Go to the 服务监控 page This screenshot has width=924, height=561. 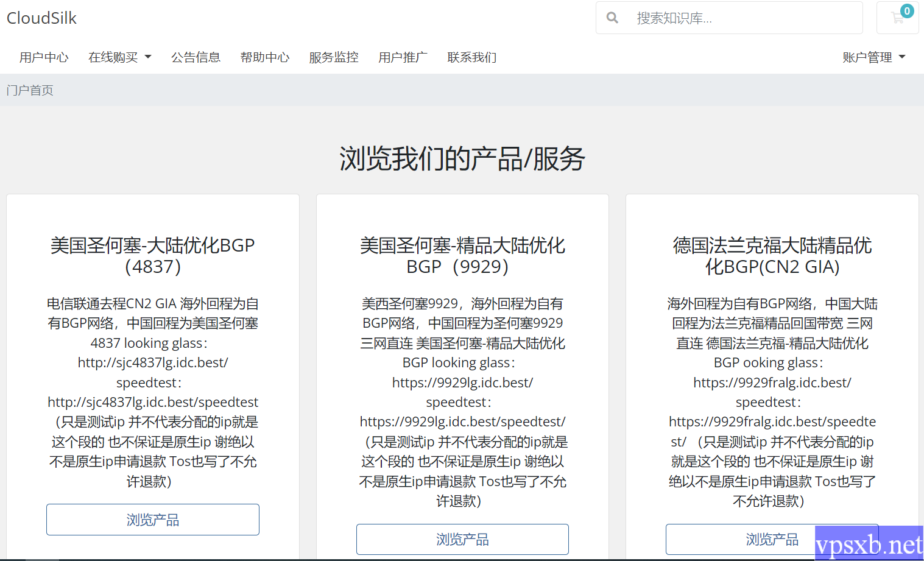334,57
